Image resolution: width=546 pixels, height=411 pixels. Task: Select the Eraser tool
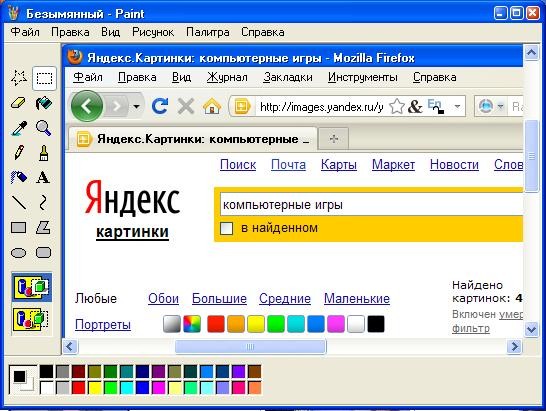point(19,103)
